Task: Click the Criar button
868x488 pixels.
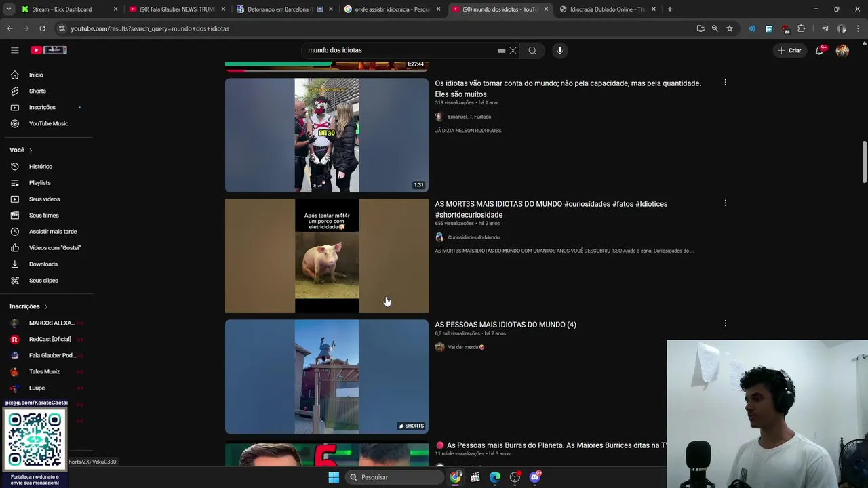Action: pos(789,50)
